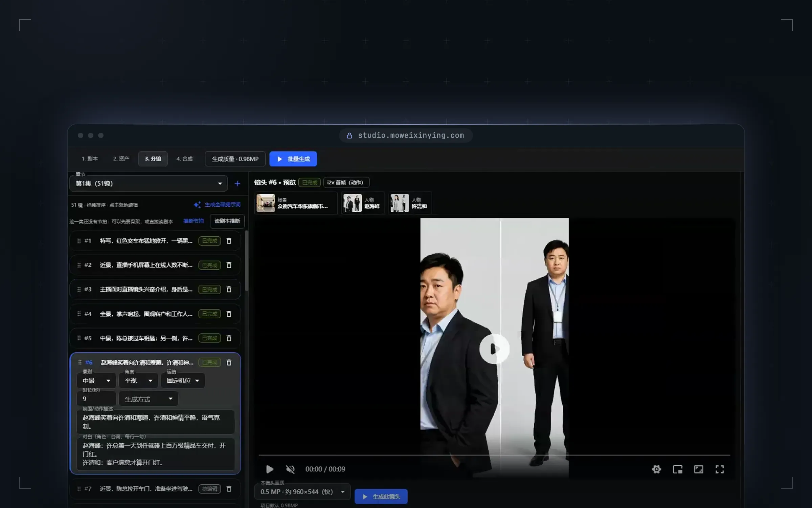The width and height of the screenshot is (812, 508).
Task: Delete shot #1 with its trash icon
Action: click(229, 241)
